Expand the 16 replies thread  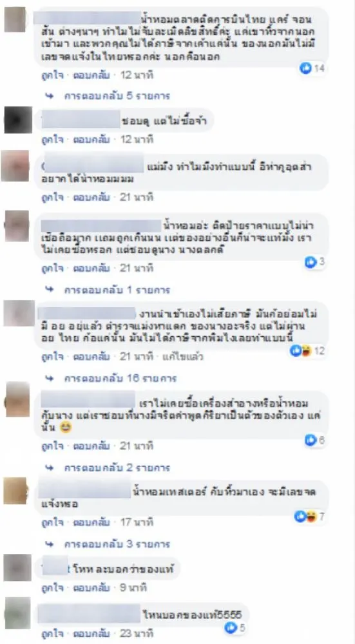120,378
